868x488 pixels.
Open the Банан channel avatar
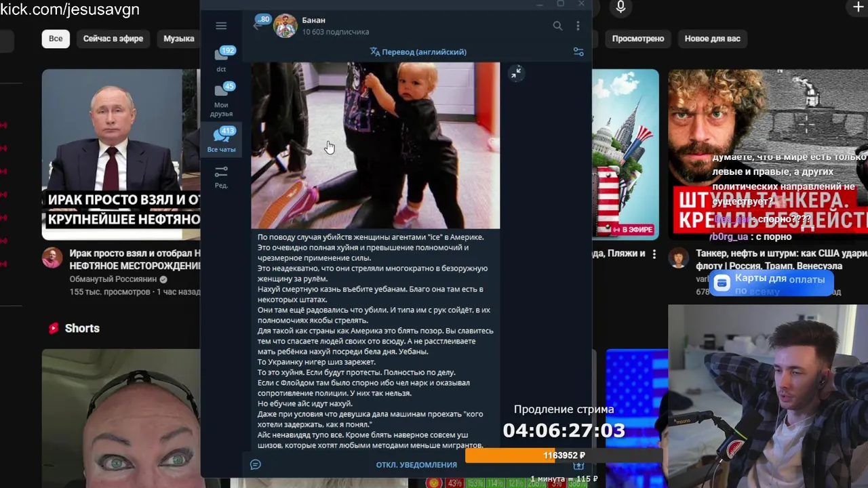tap(285, 26)
